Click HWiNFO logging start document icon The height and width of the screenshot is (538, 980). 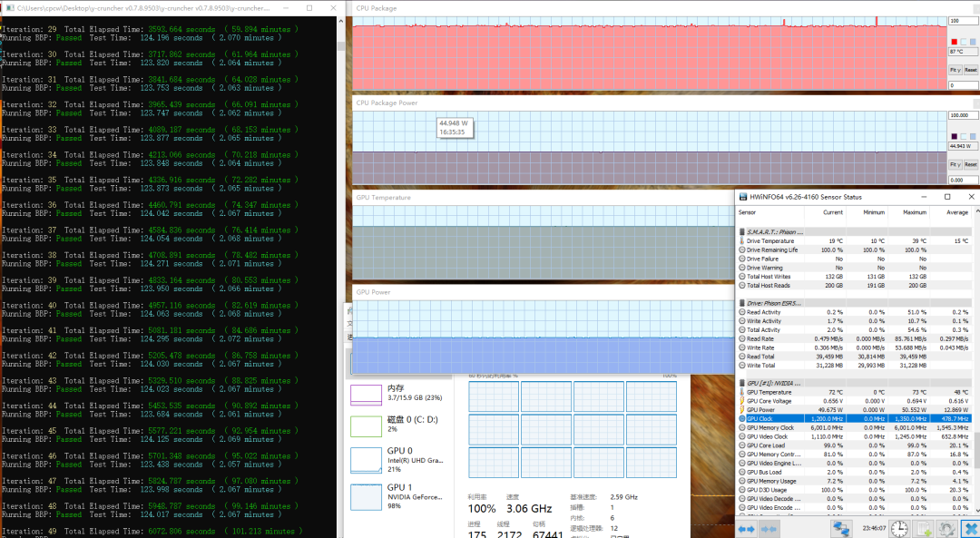tap(924, 528)
